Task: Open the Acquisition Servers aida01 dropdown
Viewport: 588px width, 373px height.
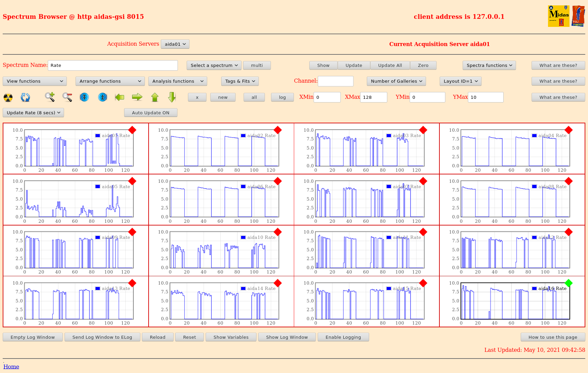Action: coord(175,44)
